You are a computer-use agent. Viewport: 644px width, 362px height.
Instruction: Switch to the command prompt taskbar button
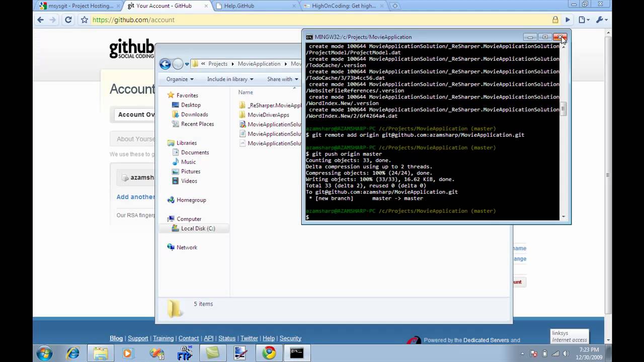pyautogui.click(x=297, y=353)
